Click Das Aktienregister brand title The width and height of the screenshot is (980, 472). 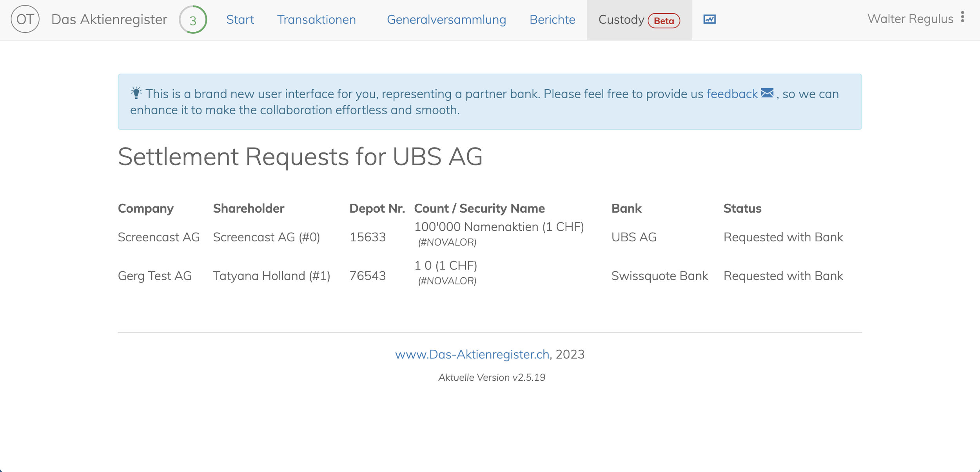click(109, 20)
